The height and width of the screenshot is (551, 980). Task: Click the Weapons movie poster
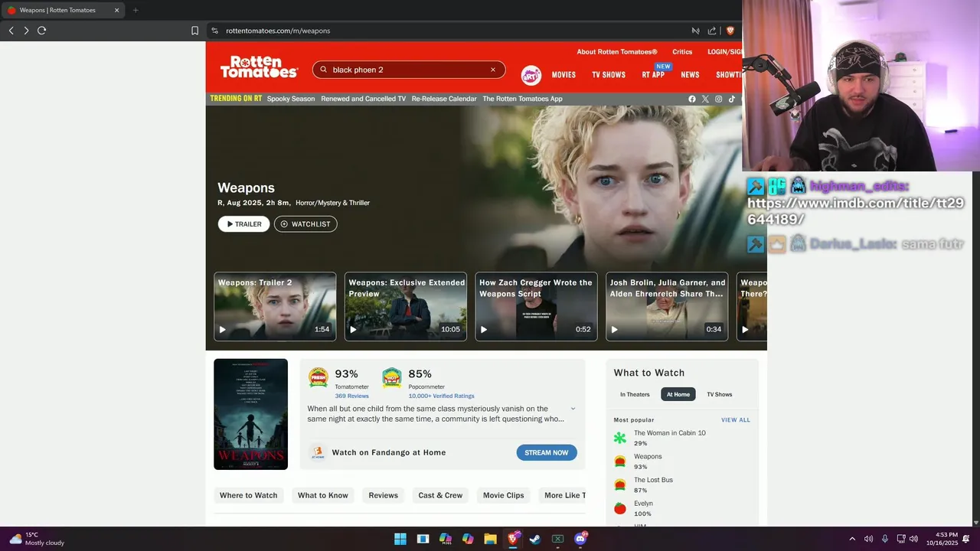click(250, 414)
